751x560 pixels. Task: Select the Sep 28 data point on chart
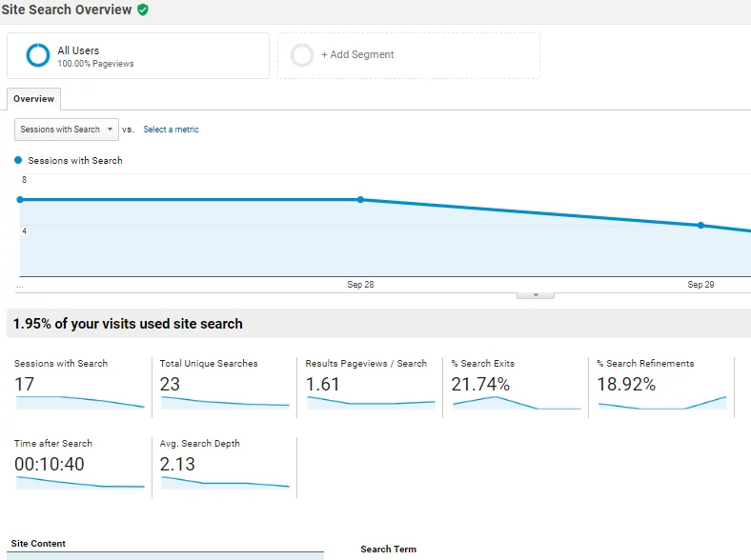click(360, 200)
